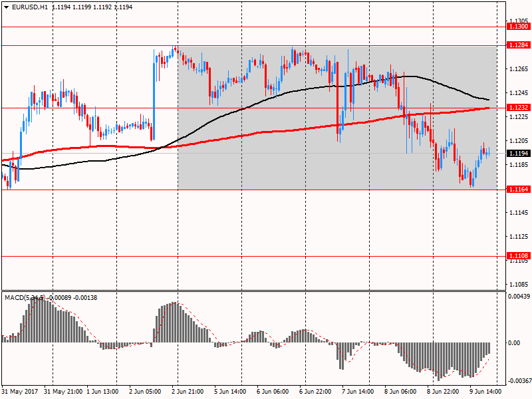Click the current price 1.1194 label
532x399 pixels.
519,154
